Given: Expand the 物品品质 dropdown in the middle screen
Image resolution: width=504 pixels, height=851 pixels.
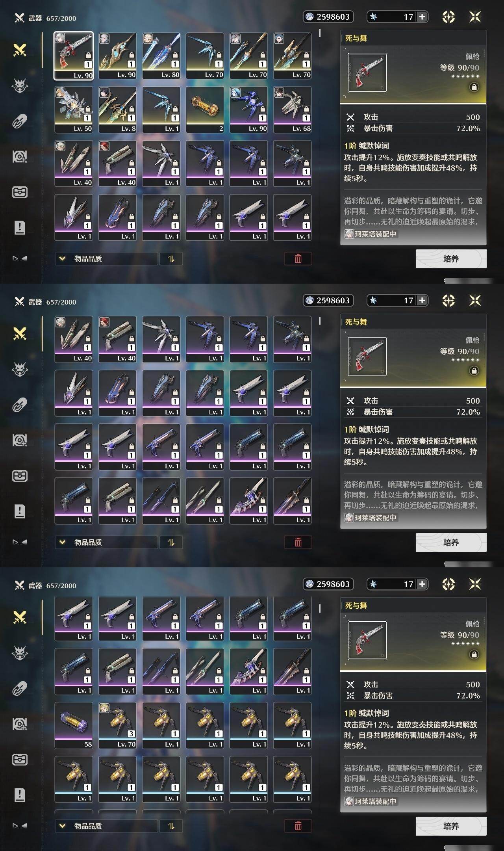Looking at the screenshot, I should click(x=106, y=542).
